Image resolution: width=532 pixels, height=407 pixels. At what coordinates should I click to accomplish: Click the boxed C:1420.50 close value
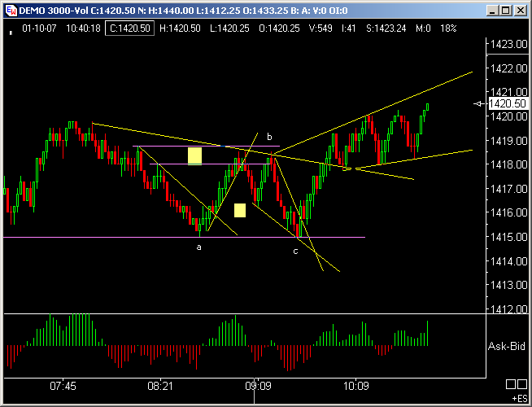pyautogui.click(x=129, y=28)
